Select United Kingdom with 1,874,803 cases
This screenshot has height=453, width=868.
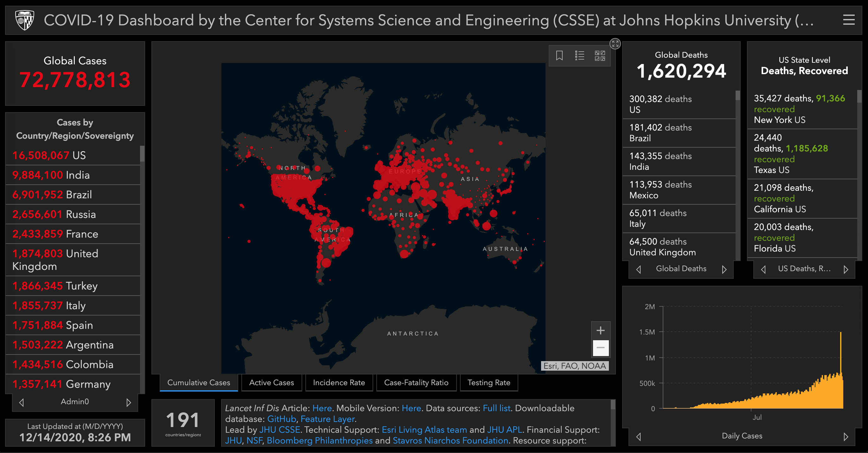pyautogui.click(x=73, y=260)
